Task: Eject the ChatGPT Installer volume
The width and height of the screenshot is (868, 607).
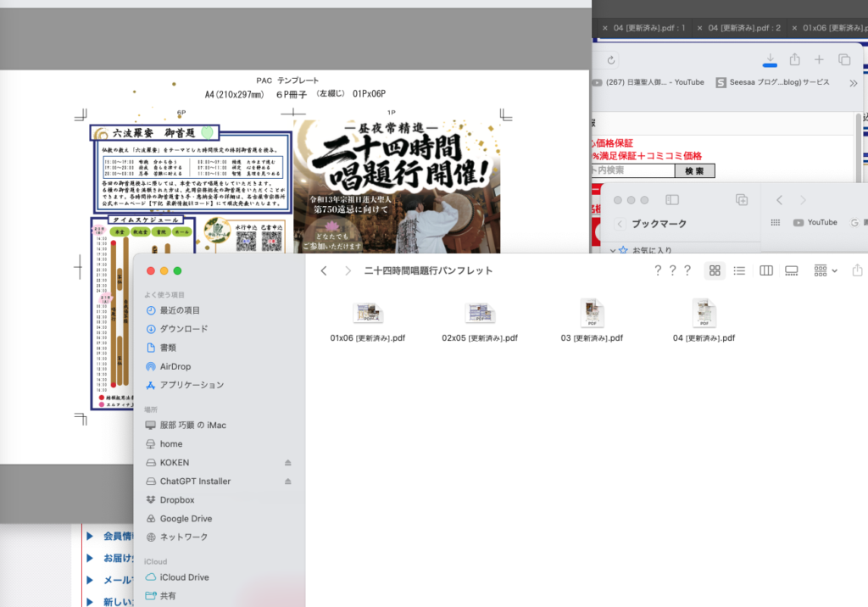Action: (x=288, y=482)
